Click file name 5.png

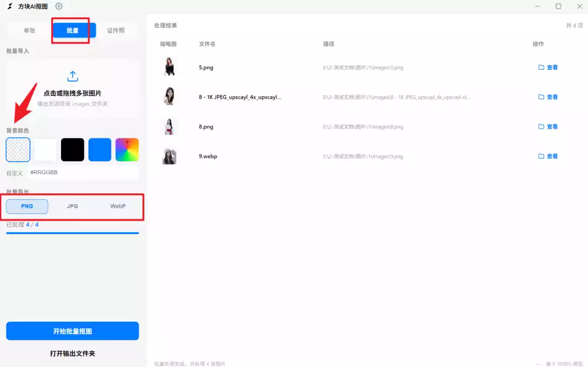[206, 68]
